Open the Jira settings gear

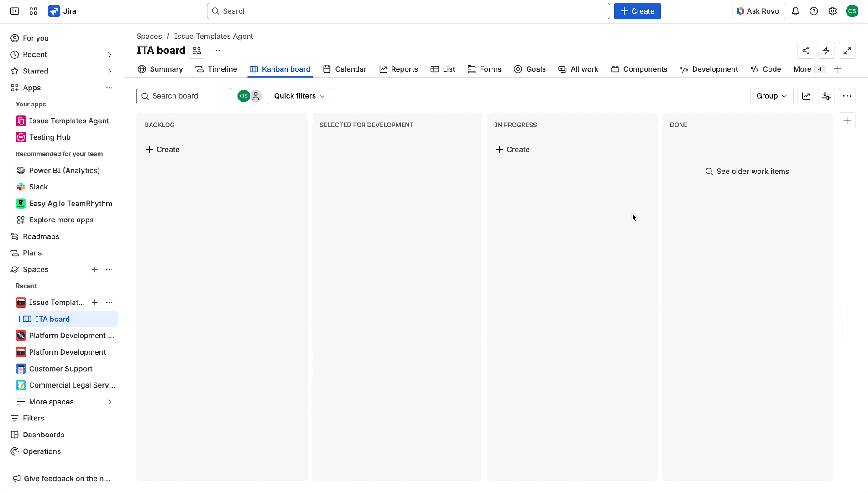[832, 10]
